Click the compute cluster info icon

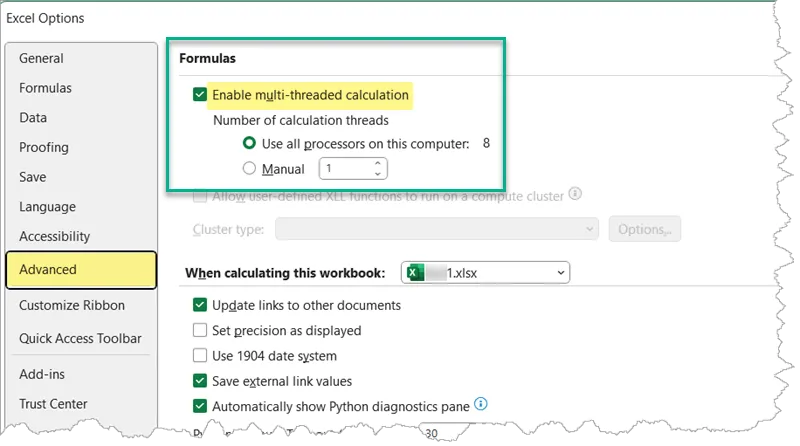575,195
